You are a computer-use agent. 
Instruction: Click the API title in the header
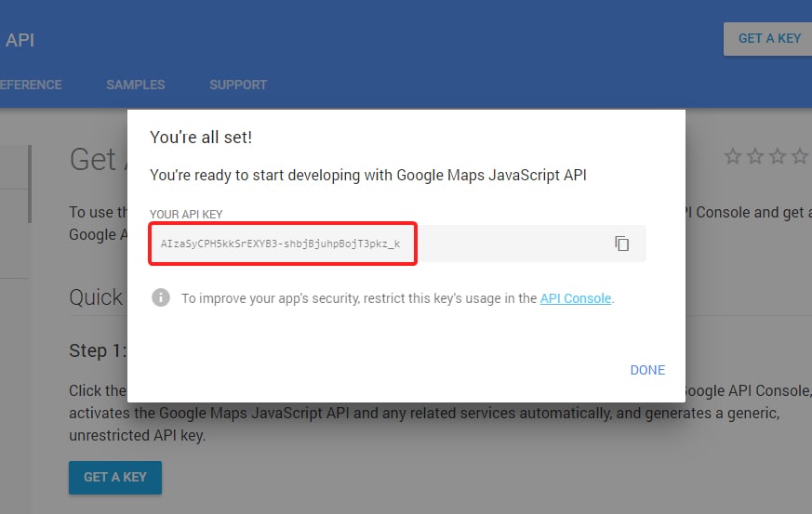(20, 40)
